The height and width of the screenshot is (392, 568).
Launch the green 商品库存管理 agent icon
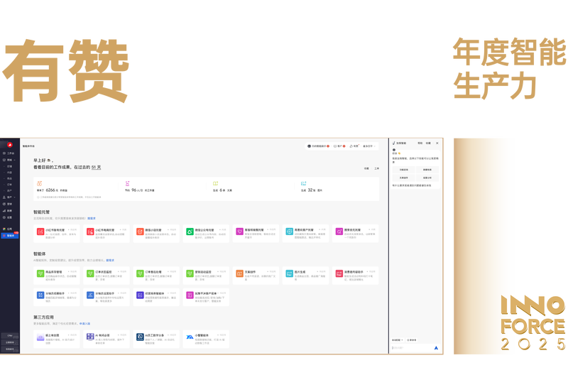point(40,273)
